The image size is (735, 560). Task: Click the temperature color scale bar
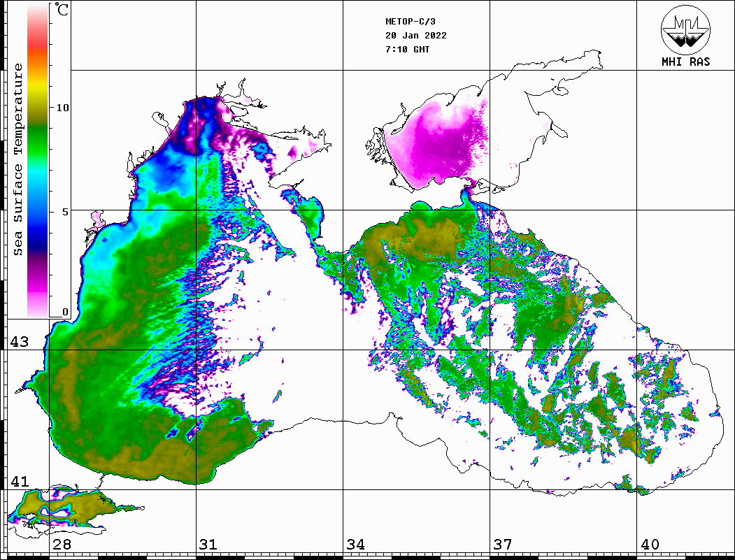38,160
